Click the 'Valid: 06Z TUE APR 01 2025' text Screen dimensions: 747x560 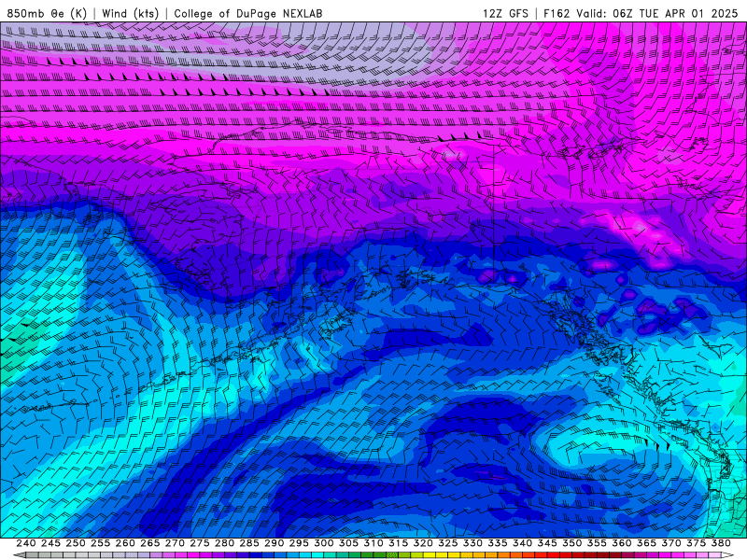pos(657,13)
